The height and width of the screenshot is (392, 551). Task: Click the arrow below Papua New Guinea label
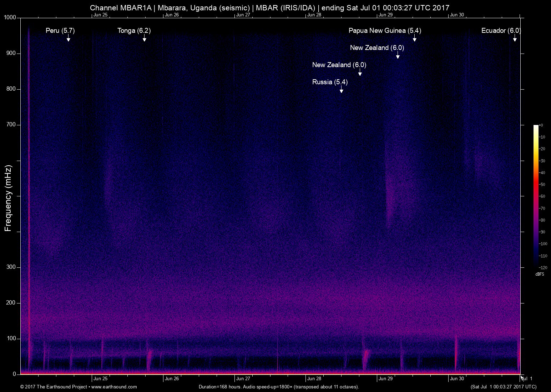pos(414,39)
